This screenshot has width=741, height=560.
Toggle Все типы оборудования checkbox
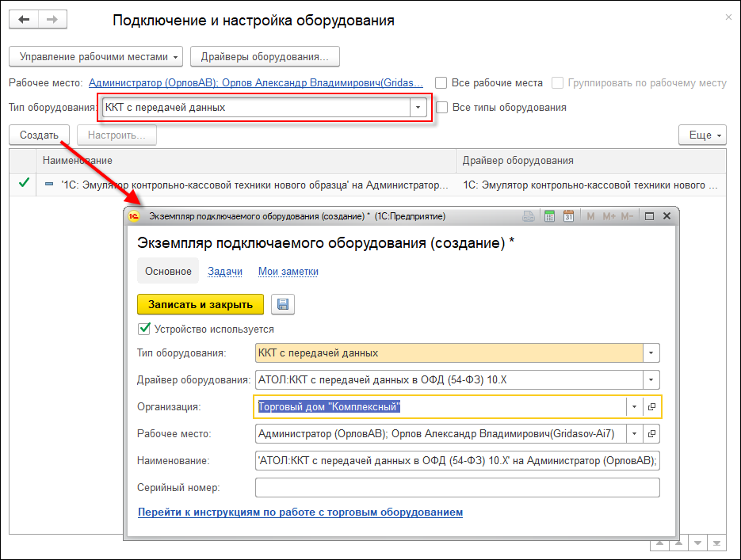(441, 108)
